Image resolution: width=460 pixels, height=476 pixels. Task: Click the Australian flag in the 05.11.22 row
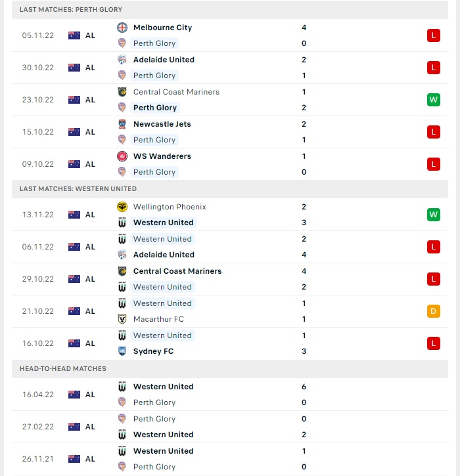click(x=74, y=35)
